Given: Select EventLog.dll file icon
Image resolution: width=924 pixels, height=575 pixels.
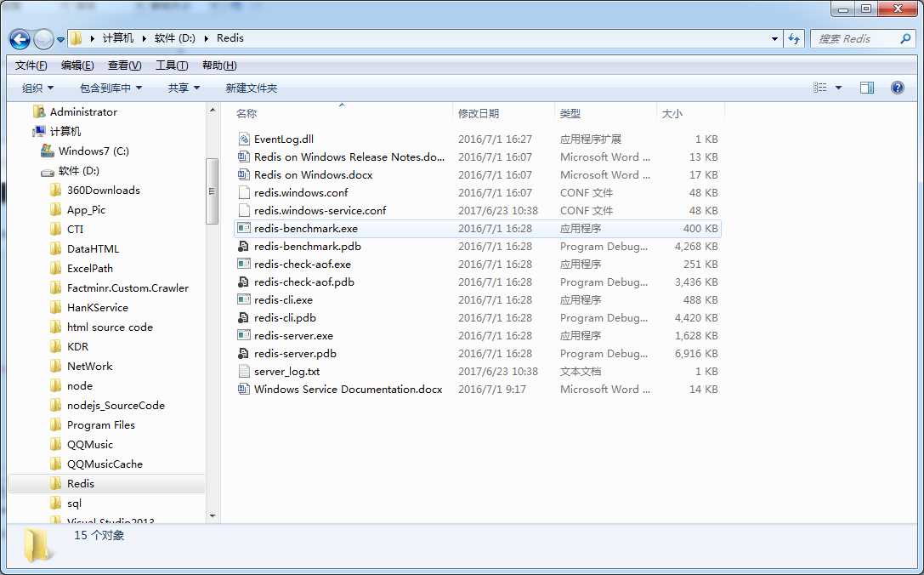Looking at the screenshot, I should click(x=244, y=139).
